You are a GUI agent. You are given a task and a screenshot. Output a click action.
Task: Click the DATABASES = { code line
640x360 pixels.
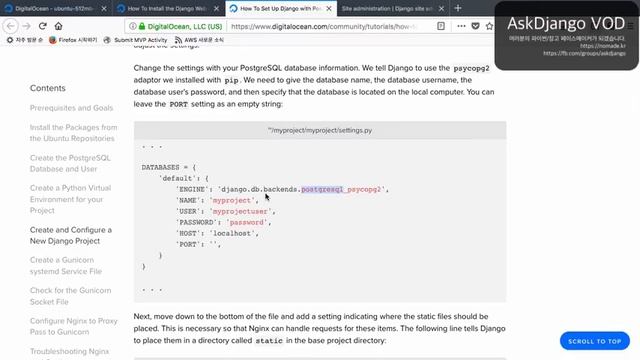coord(169,167)
